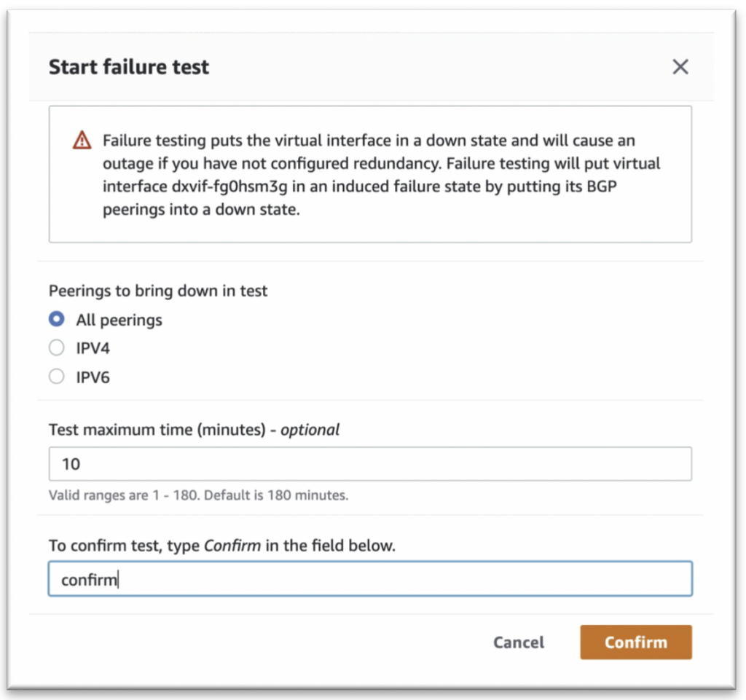Choose the IPV4 radio option

pyautogui.click(x=57, y=348)
